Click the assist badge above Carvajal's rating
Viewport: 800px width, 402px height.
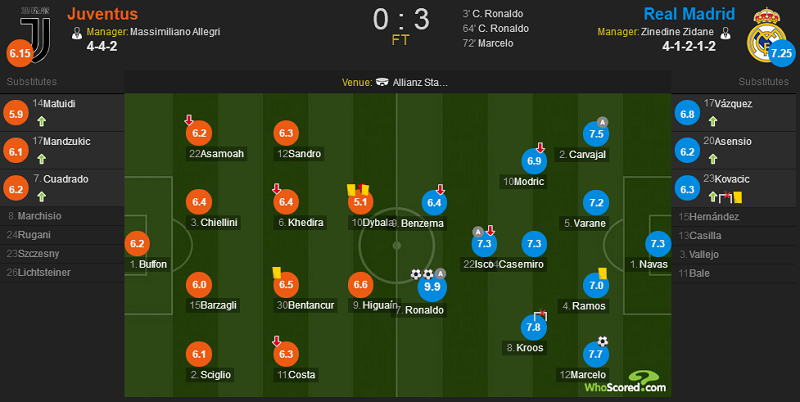tap(602, 122)
